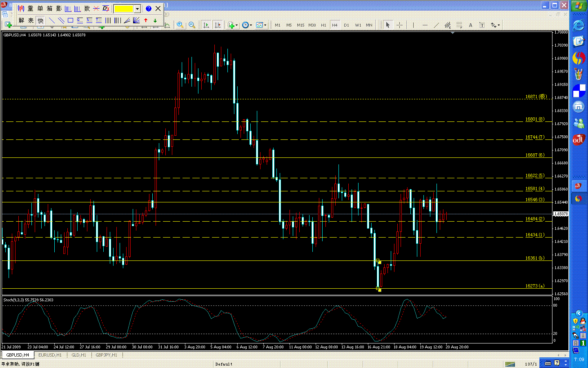Click the 解 button in floating toolbar
This screenshot has width=588, height=368.
coord(21,20)
